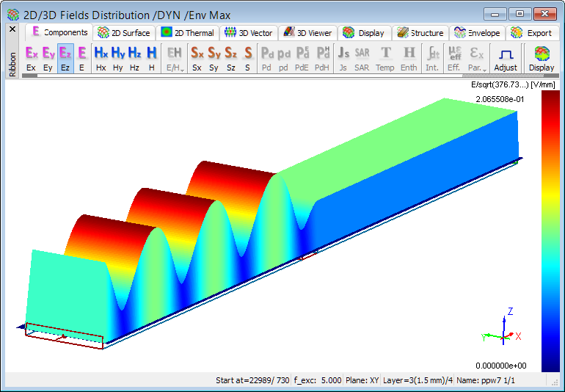Select the Ey field component icon
Screen dimensions: 565x392
[48, 57]
